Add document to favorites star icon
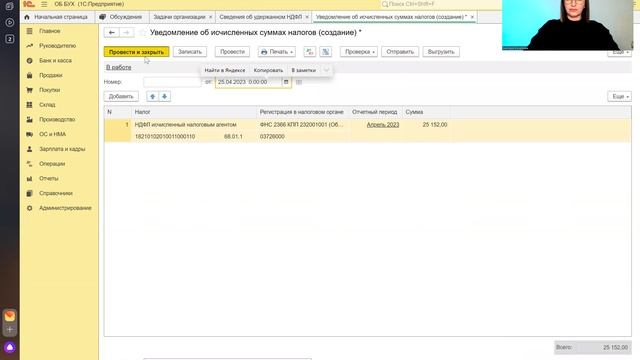The image size is (640, 360). 142,32
